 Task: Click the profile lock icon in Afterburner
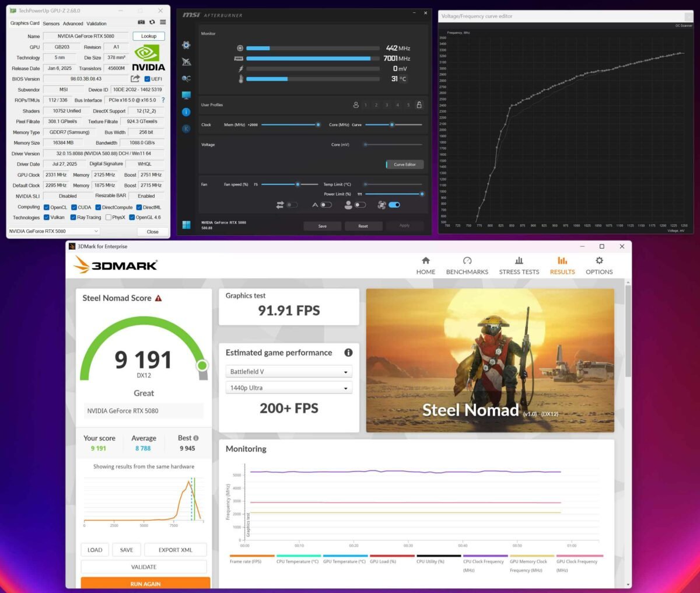click(419, 105)
